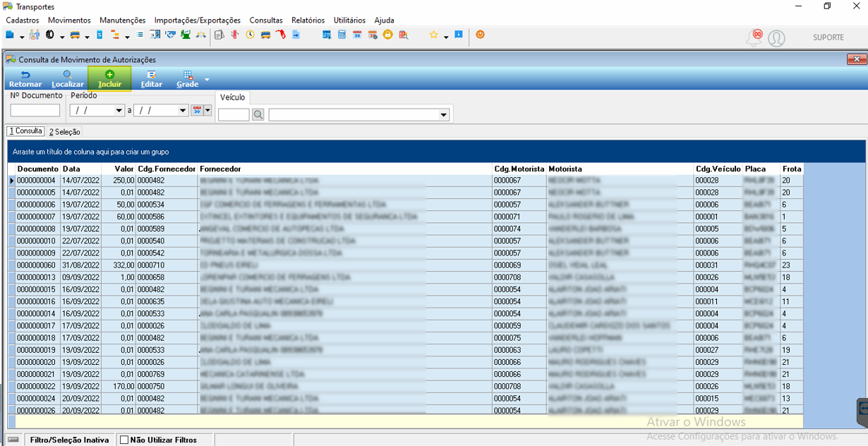Image resolution: width=868 pixels, height=446 pixels.
Task: Open the Cadastros menu
Action: pos(23,20)
